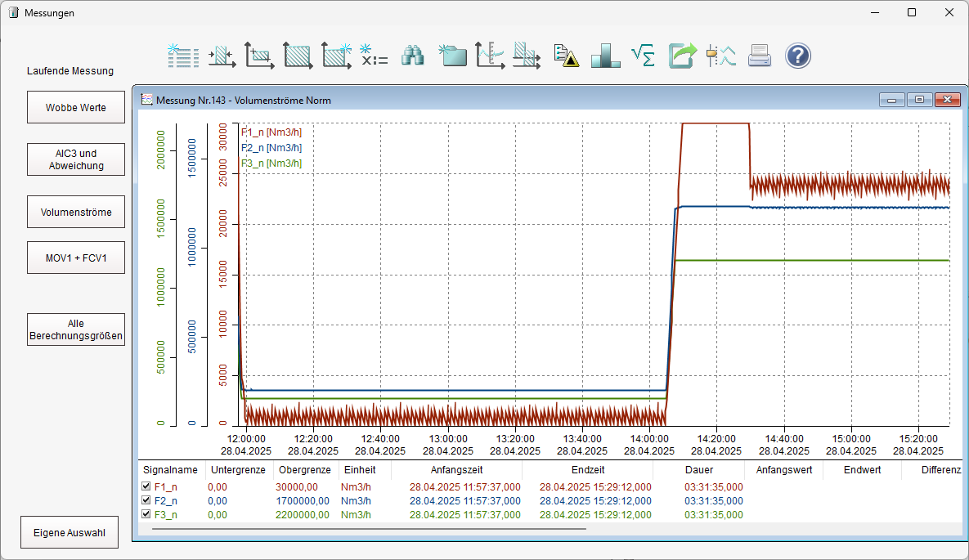Click the Dauer column header
Screen dimensions: 969x560
699,470
